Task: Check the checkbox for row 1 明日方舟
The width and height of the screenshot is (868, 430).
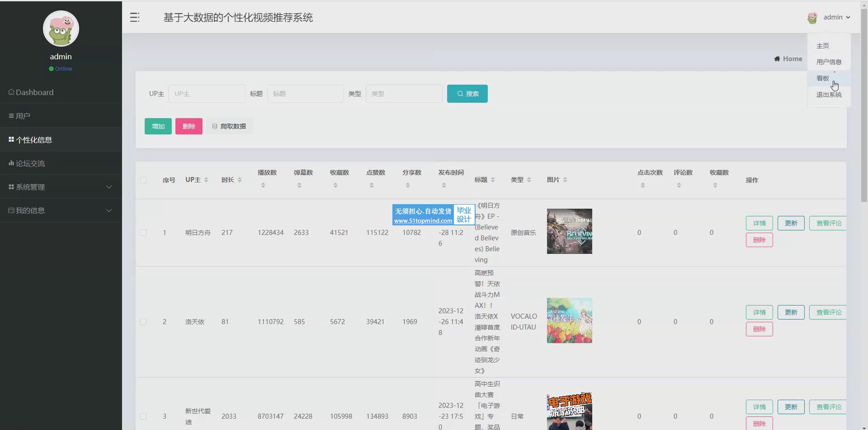Action: coord(143,233)
